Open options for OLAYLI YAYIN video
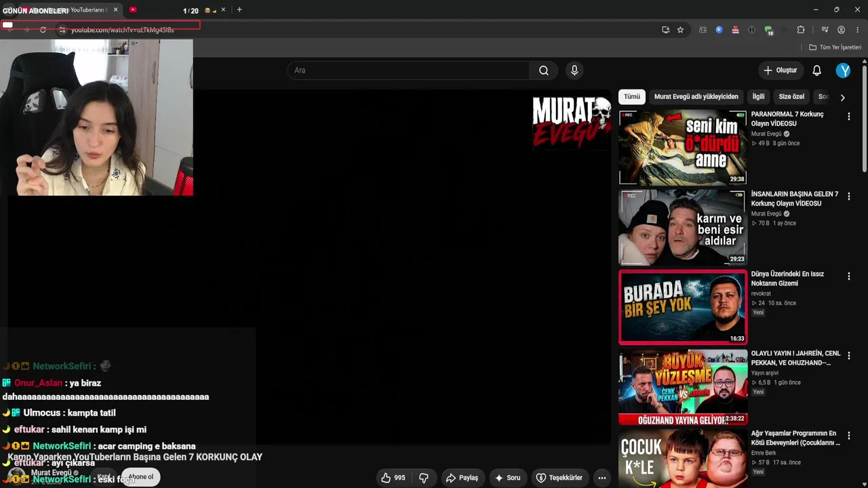The height and width of the screenshot is (488, 868). click(848, 356)
